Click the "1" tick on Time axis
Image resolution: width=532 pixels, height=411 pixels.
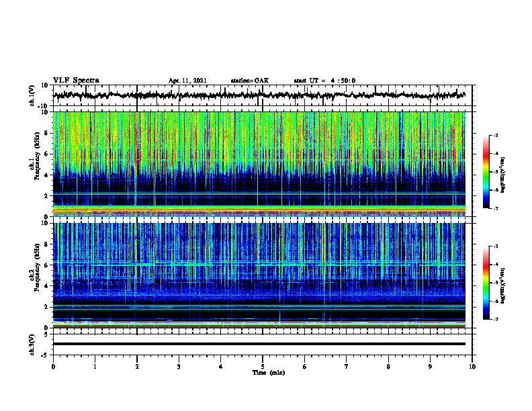(95, 367)
